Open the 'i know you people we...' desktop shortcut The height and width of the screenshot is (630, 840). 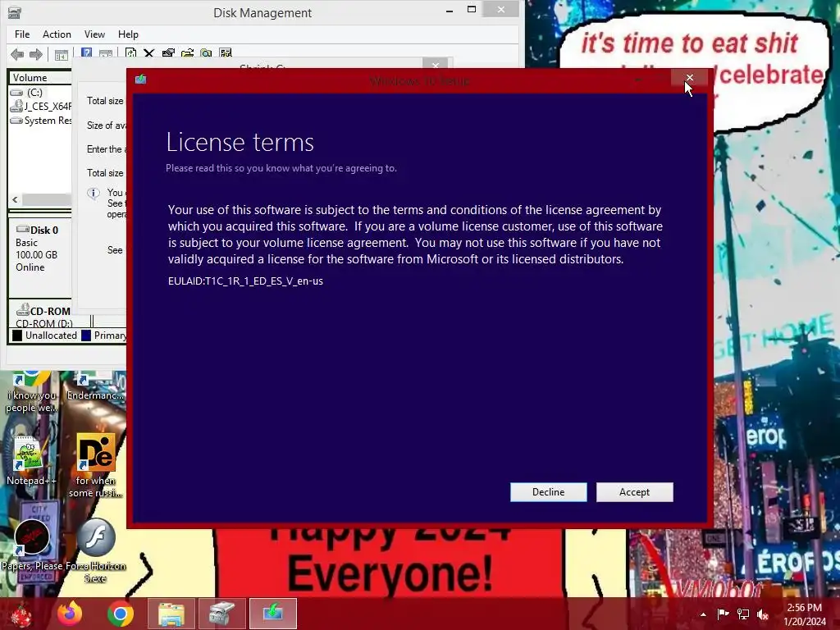[31, 392]
